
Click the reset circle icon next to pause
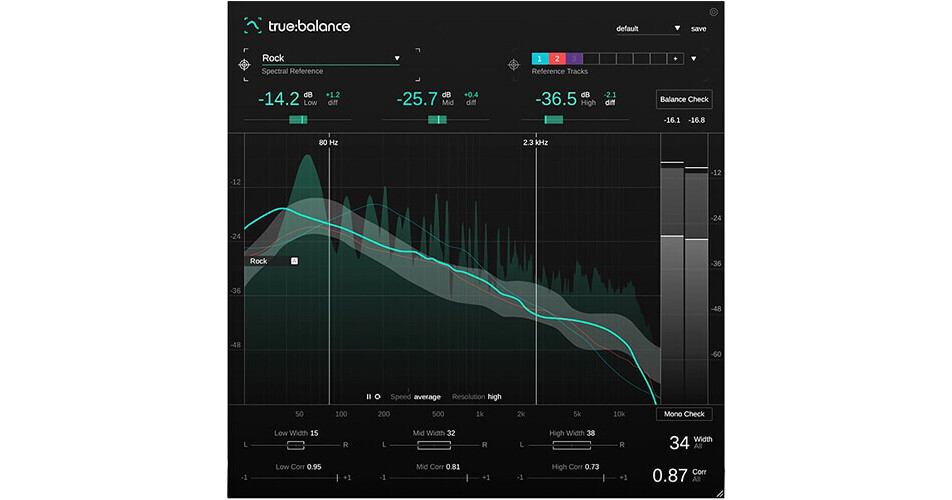377,397
